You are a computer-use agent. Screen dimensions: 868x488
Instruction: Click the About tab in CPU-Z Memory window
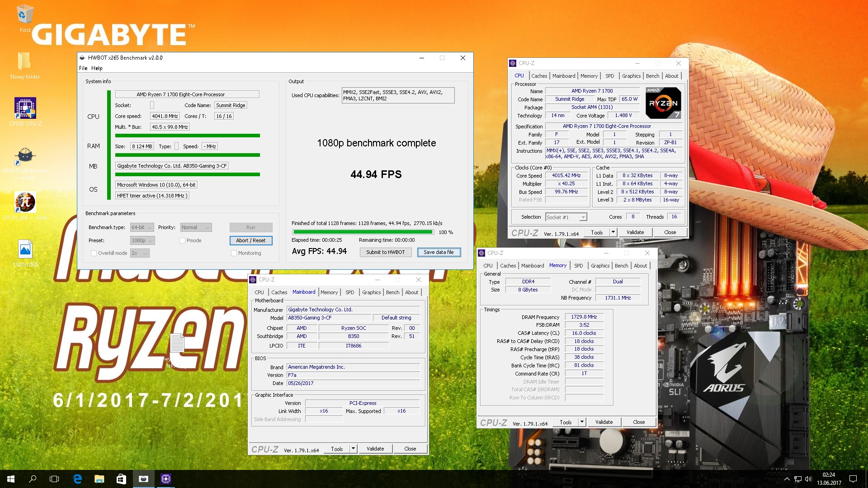[x=640, y=266]
